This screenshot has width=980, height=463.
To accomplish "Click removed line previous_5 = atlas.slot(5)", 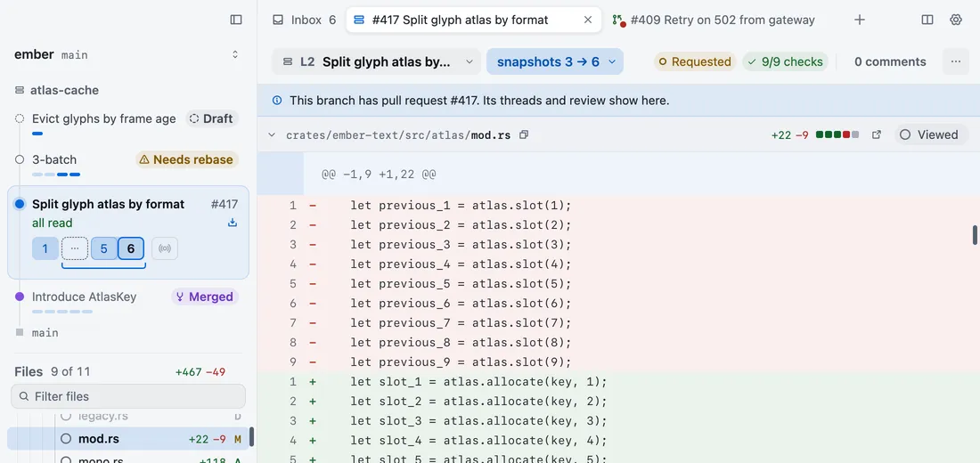I will click(618, 284).
